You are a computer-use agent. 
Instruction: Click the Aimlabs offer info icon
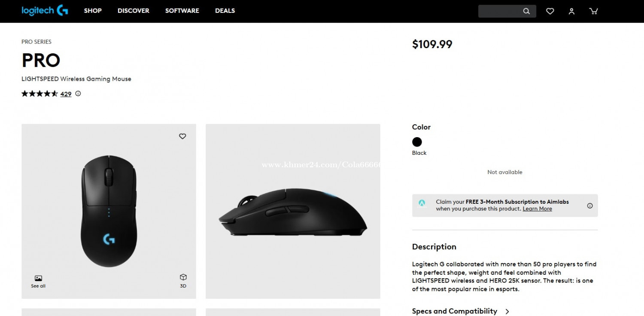point(590,206)
